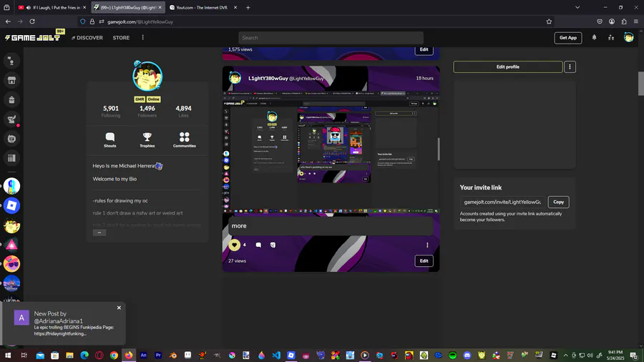Click the Get App button
This screenshot has height=362, width=644.
(x=568, y=38)
